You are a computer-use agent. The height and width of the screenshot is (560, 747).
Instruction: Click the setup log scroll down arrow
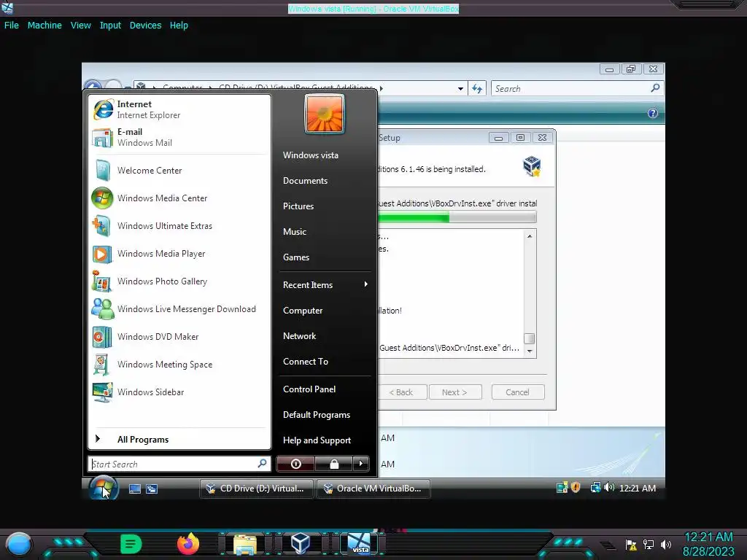point(530,351)
